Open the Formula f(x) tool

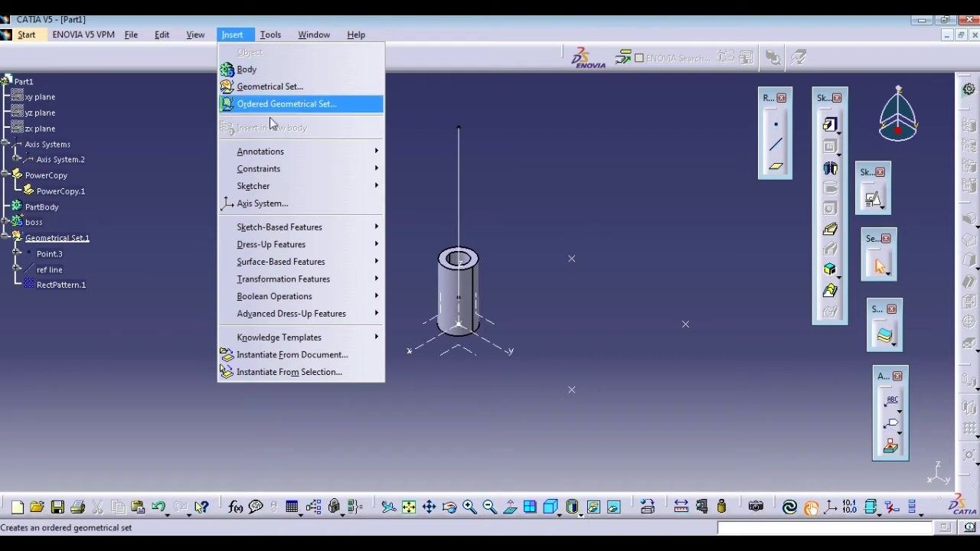[236, 507]
